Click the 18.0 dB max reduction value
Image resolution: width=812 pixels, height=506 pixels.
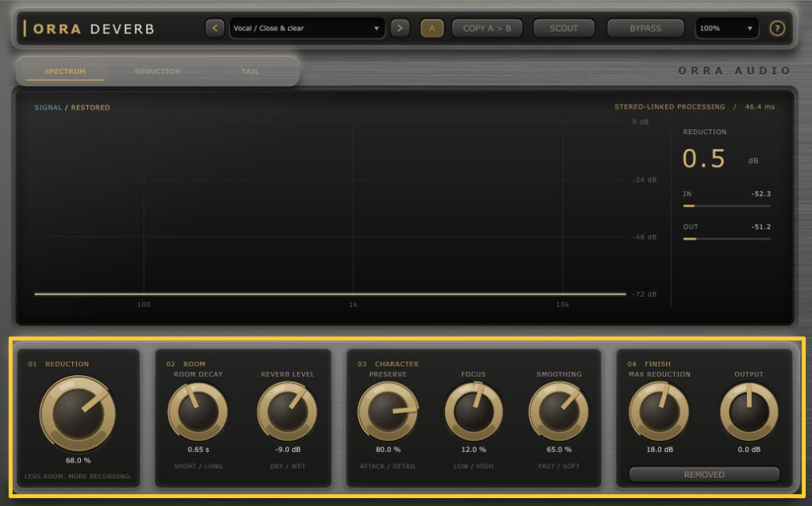[660, 449]
